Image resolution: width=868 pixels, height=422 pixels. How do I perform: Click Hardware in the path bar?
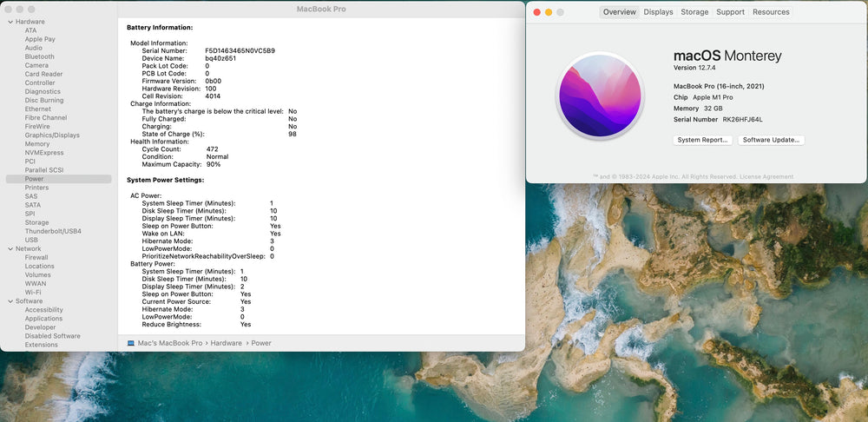click(226, 343)
